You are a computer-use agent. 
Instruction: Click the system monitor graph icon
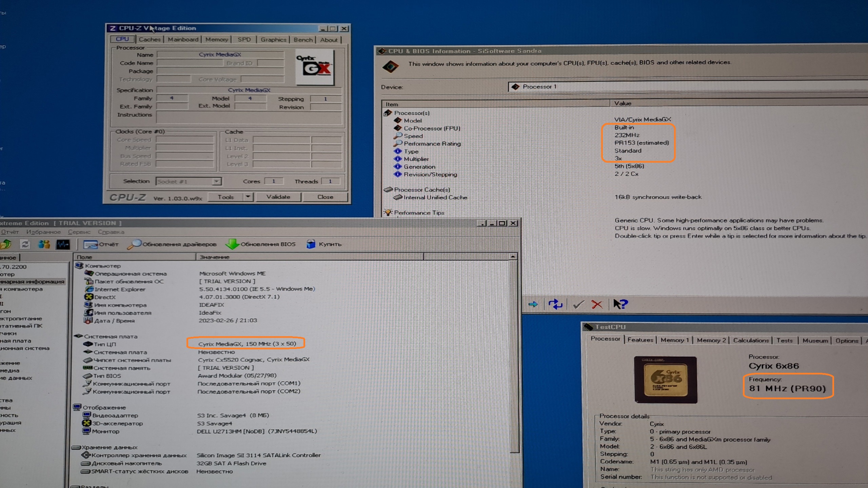[63, 244]
